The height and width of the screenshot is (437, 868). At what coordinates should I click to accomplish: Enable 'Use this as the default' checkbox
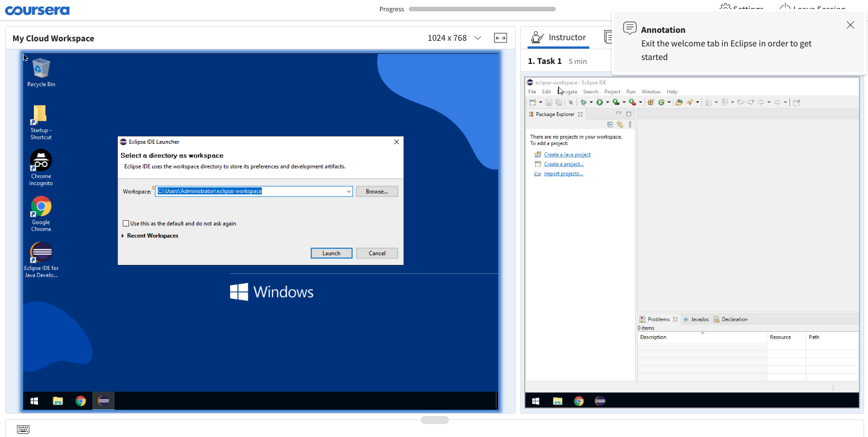(126, 224)
